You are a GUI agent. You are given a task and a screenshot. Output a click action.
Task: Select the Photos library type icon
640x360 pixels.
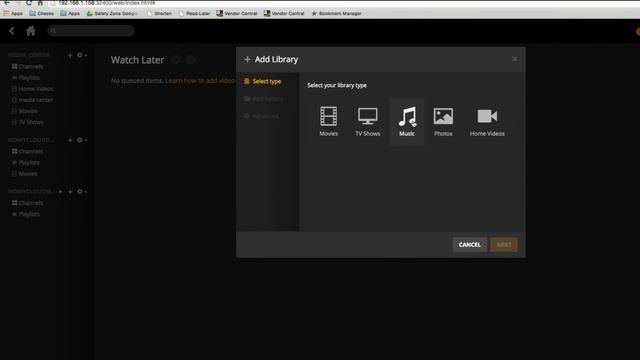pyautogui.click(x=443, y=116)
